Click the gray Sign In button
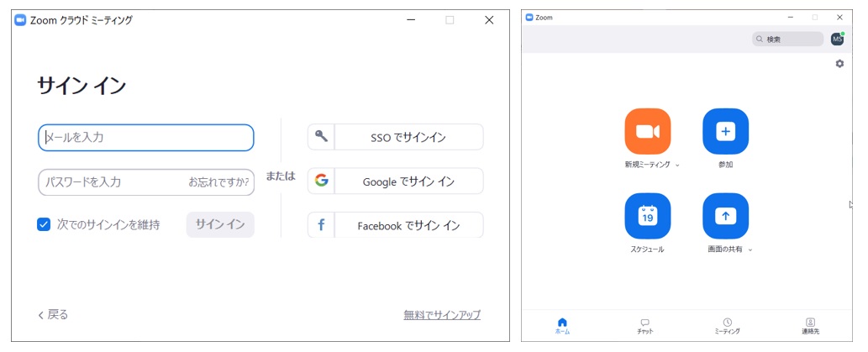The height and width of the screenshot is (352, 868). (220, 224)
